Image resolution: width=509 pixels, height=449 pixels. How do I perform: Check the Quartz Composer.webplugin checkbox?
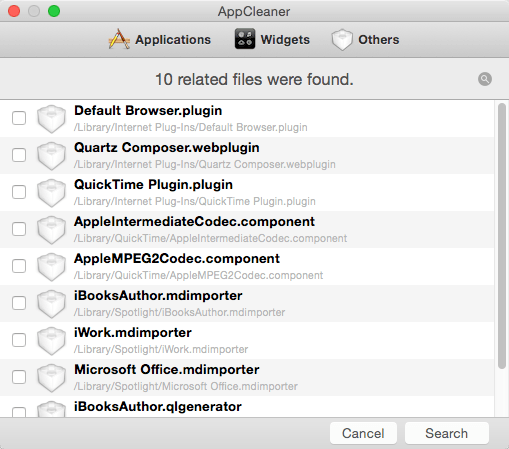(19, 155)
